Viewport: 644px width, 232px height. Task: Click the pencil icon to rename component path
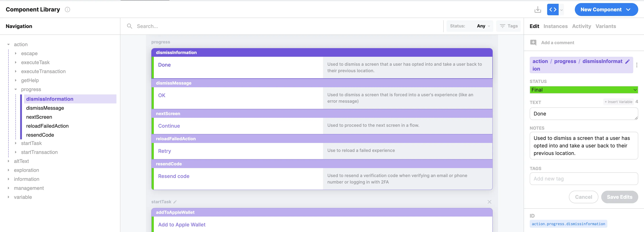coord(627,61)
